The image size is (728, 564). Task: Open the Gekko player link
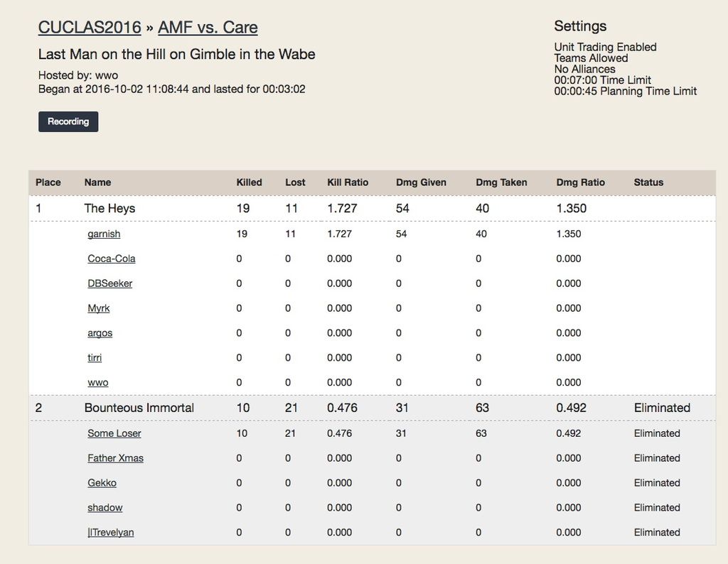pyautogui.click(x=102, y=483)
